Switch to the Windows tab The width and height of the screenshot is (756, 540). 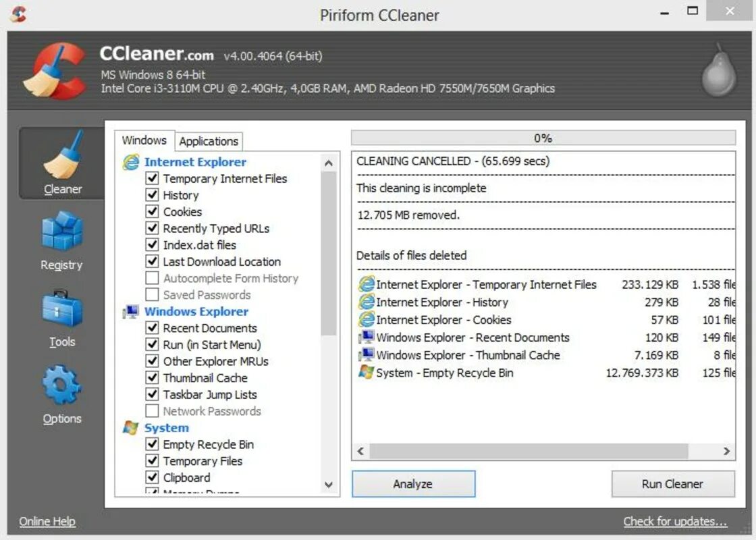(x=144, y=140)
